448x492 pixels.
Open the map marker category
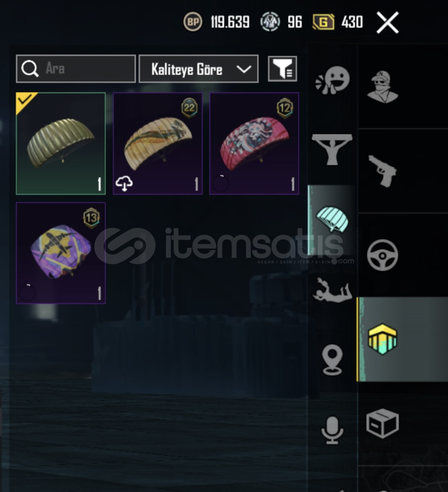click(332, 359)
